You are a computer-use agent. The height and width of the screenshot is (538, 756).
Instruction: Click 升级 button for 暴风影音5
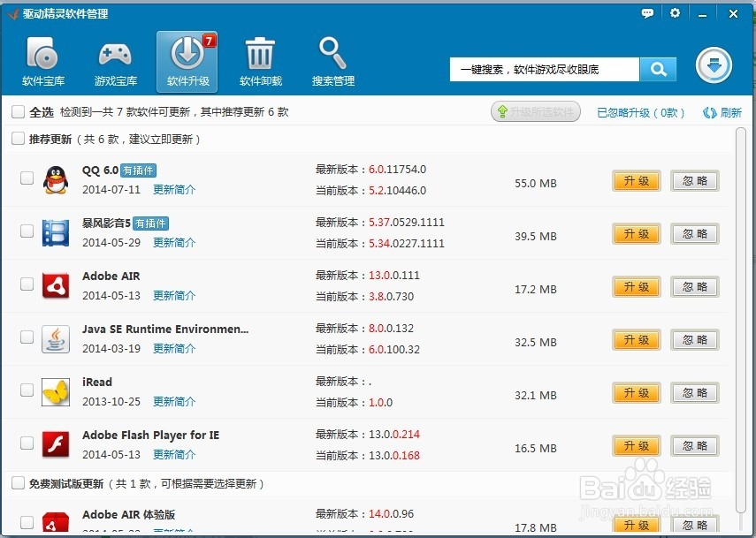(x=637, y=234)
